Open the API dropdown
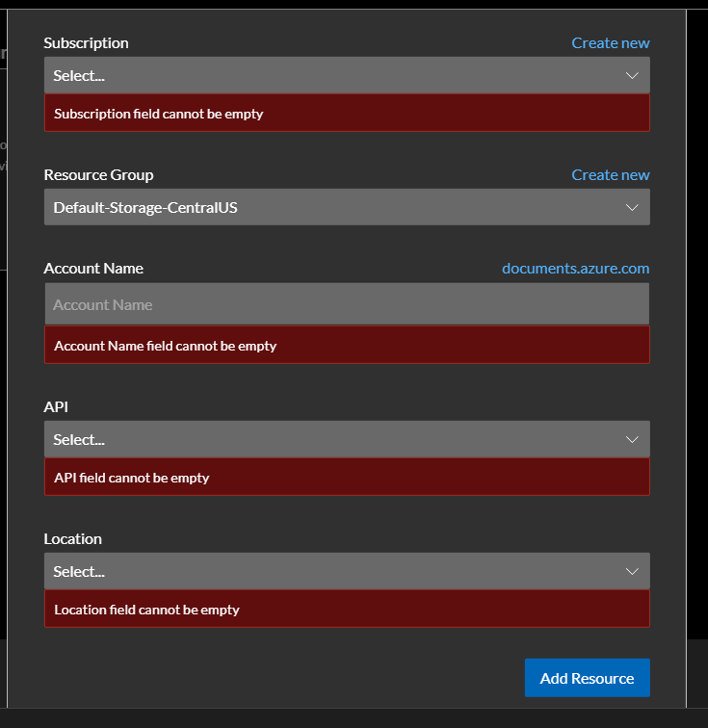This screenshot has width=708, height=728. [x=347, y=439]
